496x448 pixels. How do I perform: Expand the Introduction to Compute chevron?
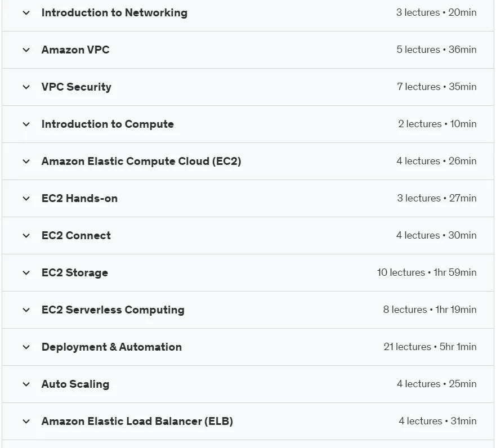pyautogui.click(x=26, y=124)
